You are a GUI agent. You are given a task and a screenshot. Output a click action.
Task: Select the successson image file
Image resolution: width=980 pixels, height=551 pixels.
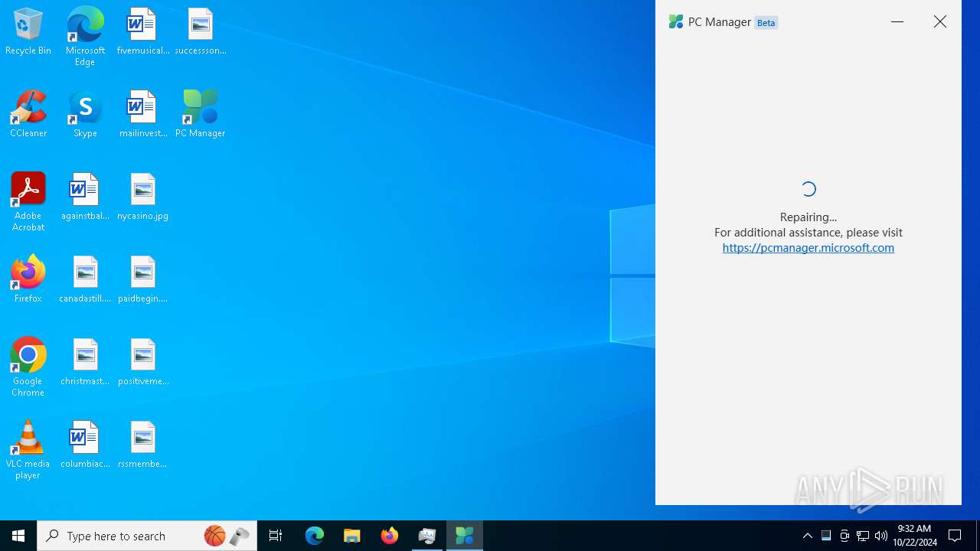[x=200, y=32]
